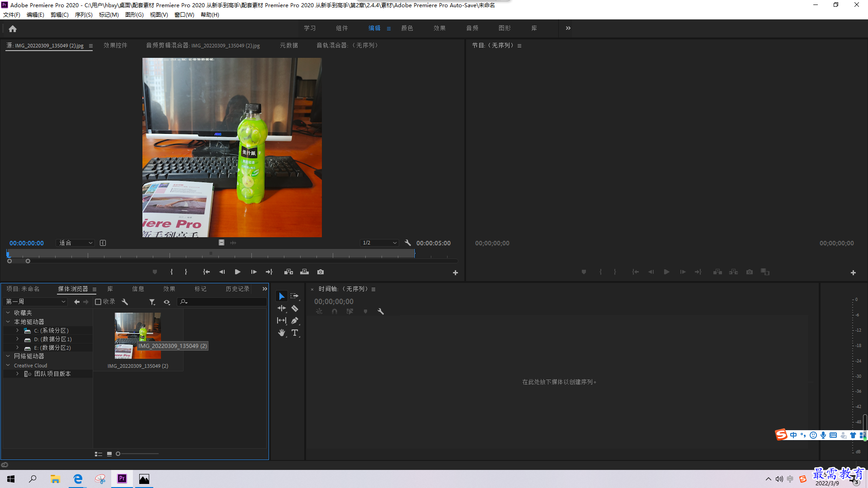Export frame with camera icon in Source monitor
This screenshot has width=868, height=488.
click(321, 272)
